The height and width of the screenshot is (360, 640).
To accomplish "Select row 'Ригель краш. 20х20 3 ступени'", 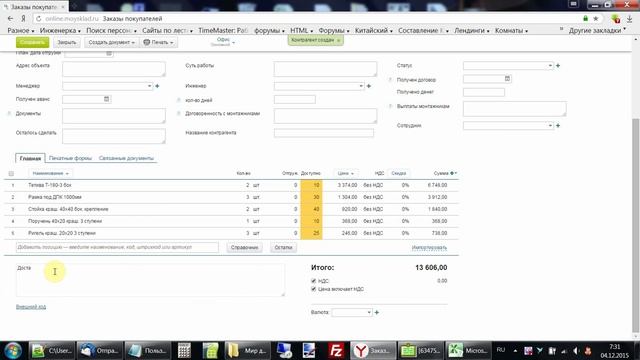I will coord(231,233).
